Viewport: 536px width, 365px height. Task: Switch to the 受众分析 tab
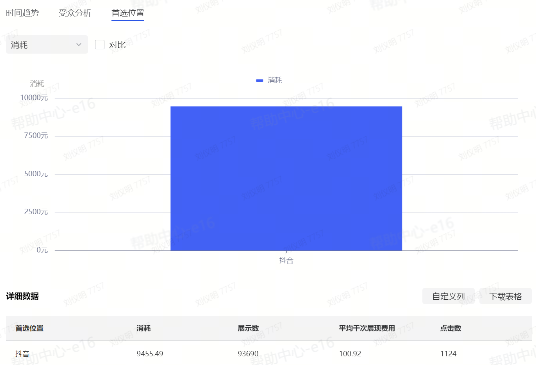(75, 13)
